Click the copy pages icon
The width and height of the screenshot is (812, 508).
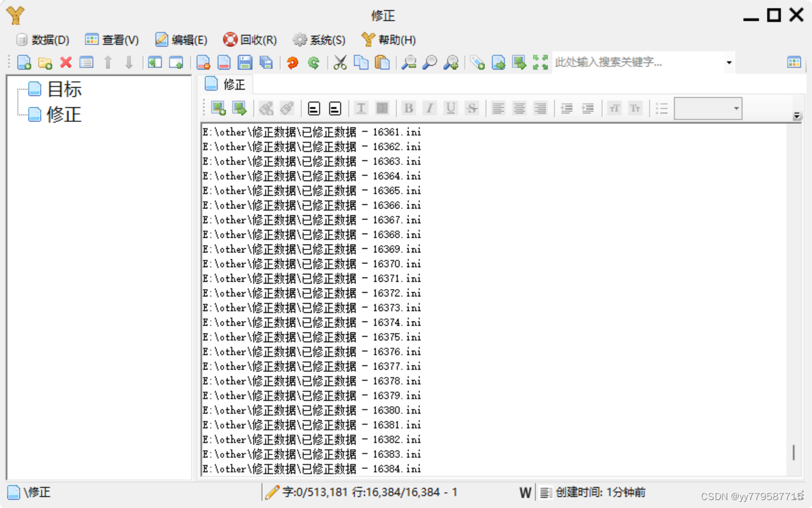click(x=361, y=62)
